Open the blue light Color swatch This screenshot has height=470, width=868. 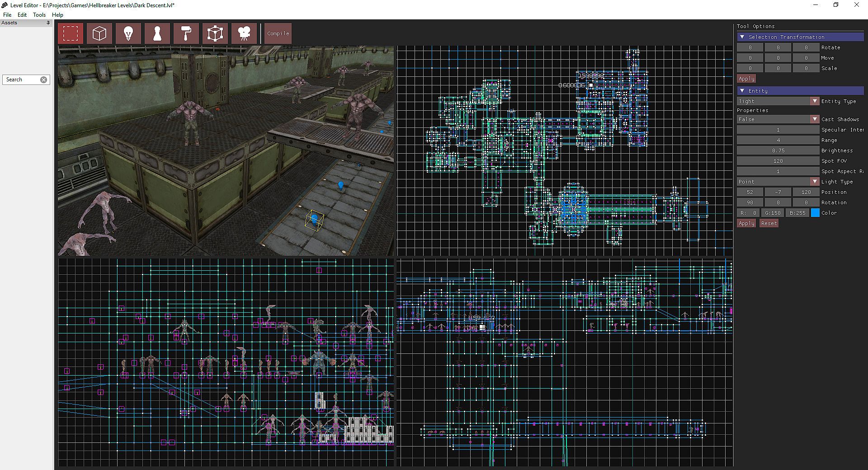coord(815,213)
